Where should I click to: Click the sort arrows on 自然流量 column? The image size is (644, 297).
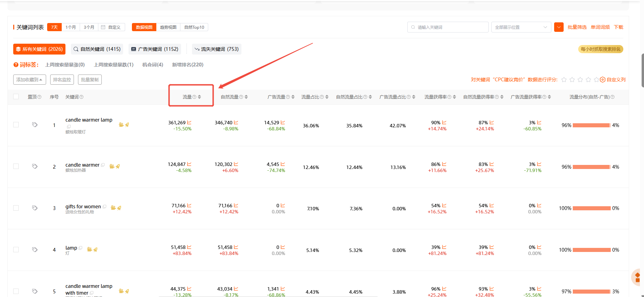(246, 97)
